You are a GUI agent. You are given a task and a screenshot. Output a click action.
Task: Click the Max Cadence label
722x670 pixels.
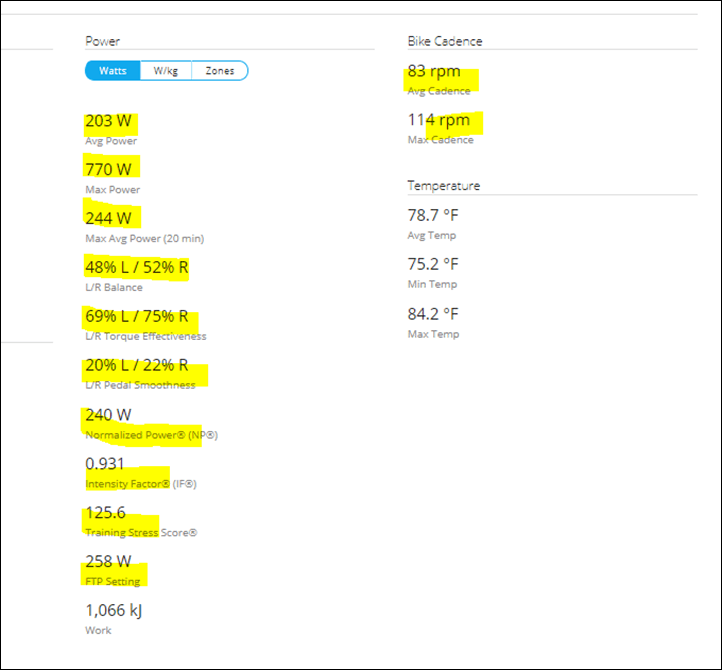(440, 140)
